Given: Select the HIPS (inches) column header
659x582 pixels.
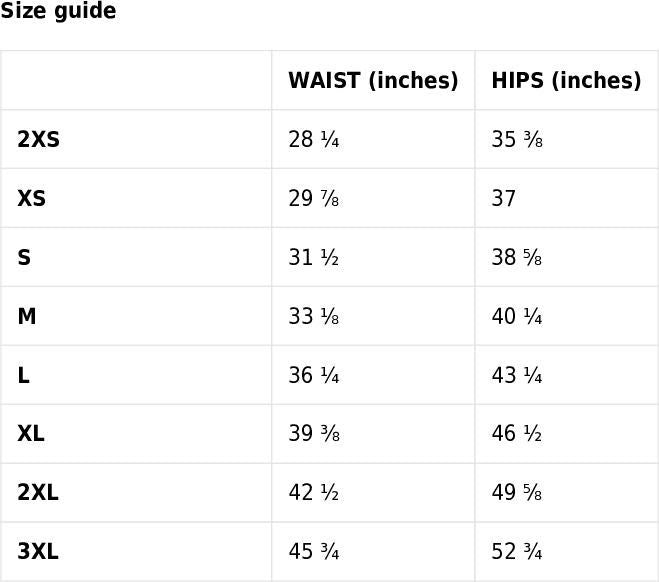Looking at the screenshot, I should (566, 81).
